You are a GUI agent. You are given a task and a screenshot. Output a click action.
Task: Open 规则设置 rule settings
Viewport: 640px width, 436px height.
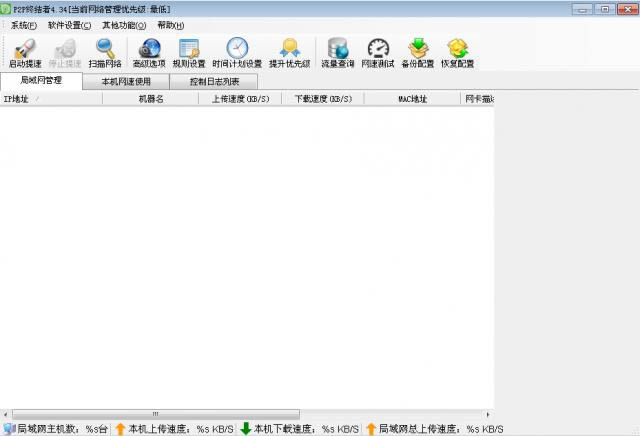188,52
